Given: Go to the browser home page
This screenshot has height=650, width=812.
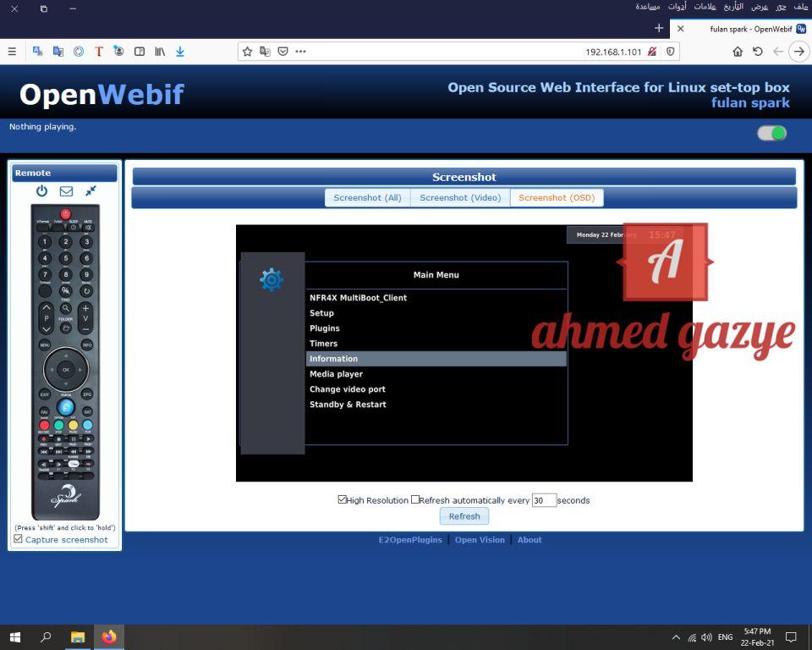Looking at the screenshot, I should click(x=738, y=52).
